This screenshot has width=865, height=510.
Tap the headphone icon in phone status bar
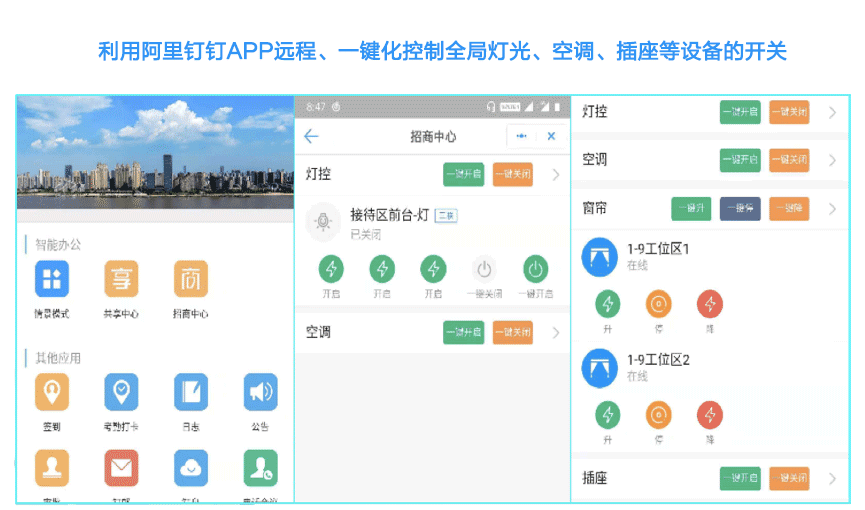click(x=490, y=107)
